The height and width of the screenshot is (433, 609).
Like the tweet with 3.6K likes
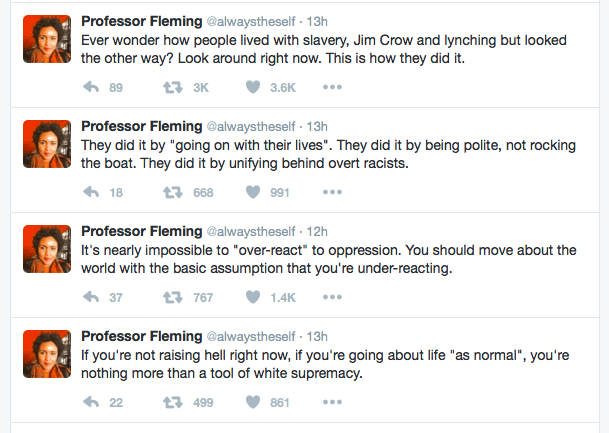[254, 87]
